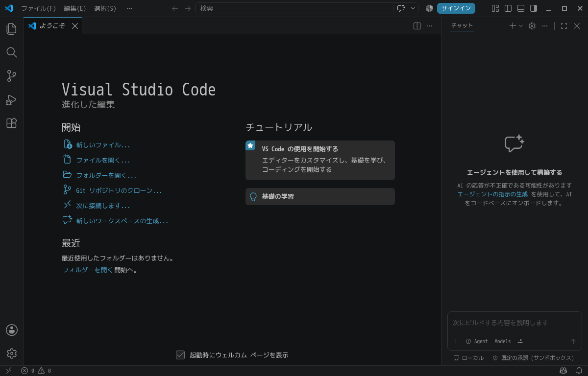
Task: Open the Run and Debug view
Action: 11,100
